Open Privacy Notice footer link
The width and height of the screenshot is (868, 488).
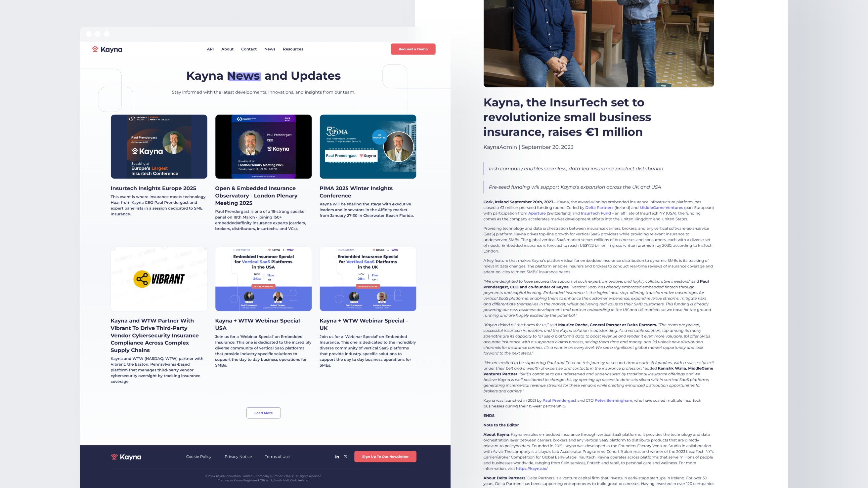coord(238,457)
